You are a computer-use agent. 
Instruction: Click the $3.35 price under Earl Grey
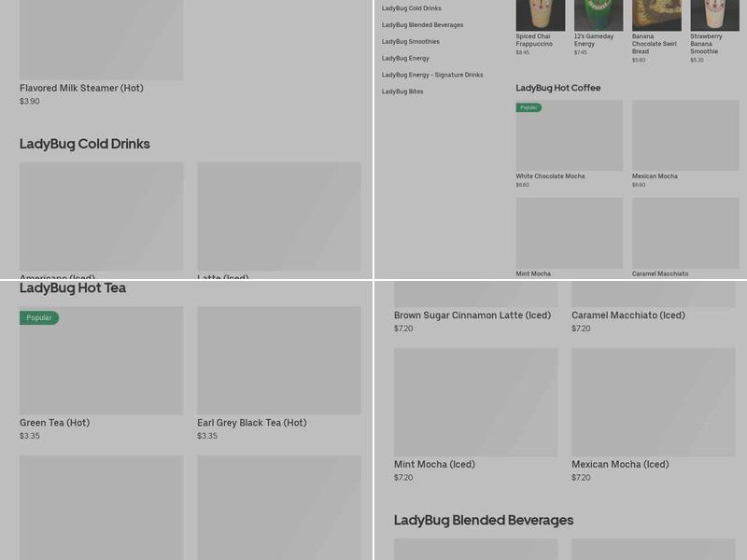click(207, 436)
